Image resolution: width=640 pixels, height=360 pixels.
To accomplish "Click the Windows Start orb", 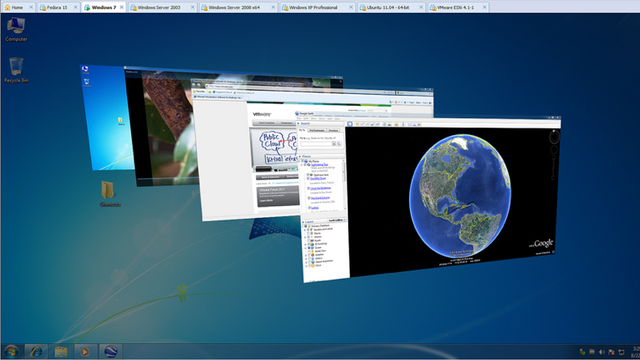I will coord(11,351).
